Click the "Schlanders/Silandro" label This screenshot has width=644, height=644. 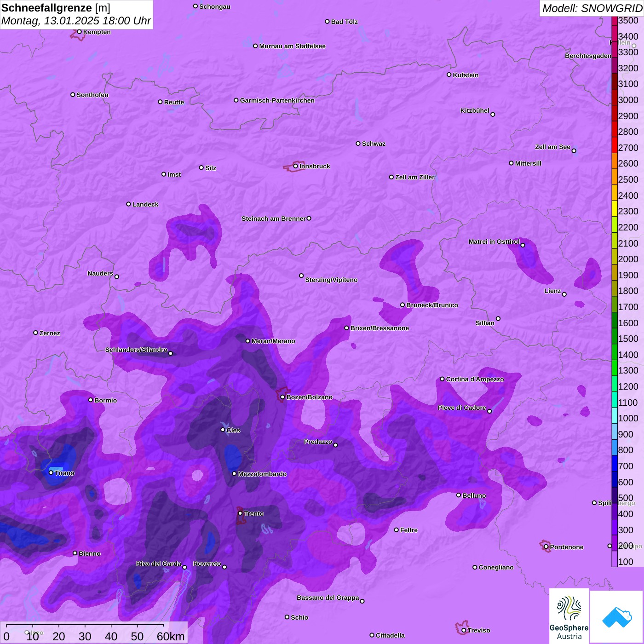click(136, 350)
